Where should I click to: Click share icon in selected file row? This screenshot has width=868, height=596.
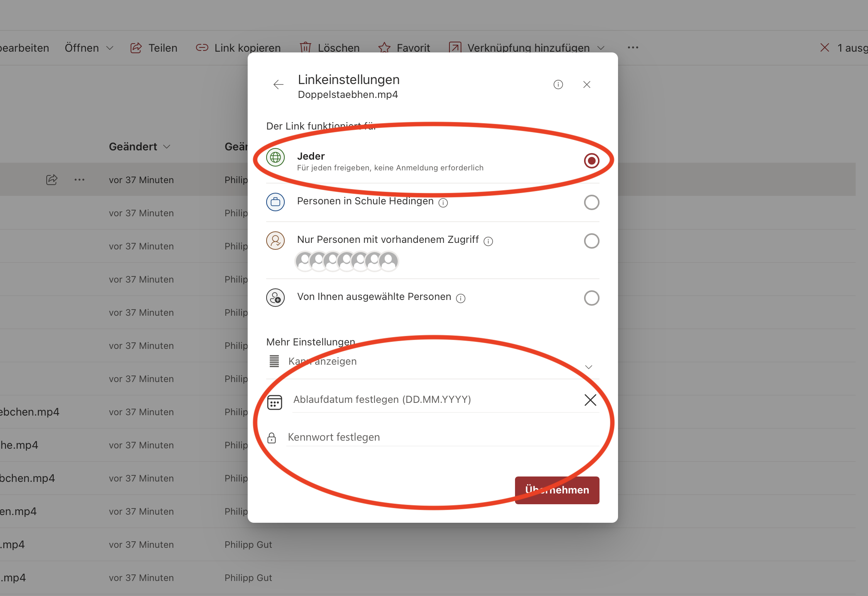(52, 180)
